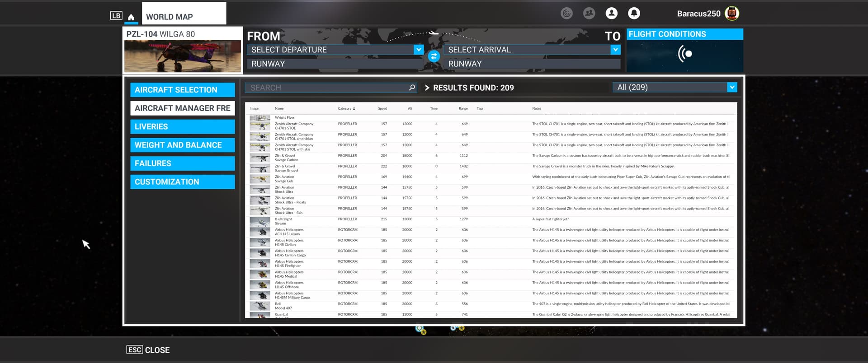Select the Zlin Shock Ultra - Floats row name
Image resolution: width=868 pixels, height=363 pixels.
290,200
